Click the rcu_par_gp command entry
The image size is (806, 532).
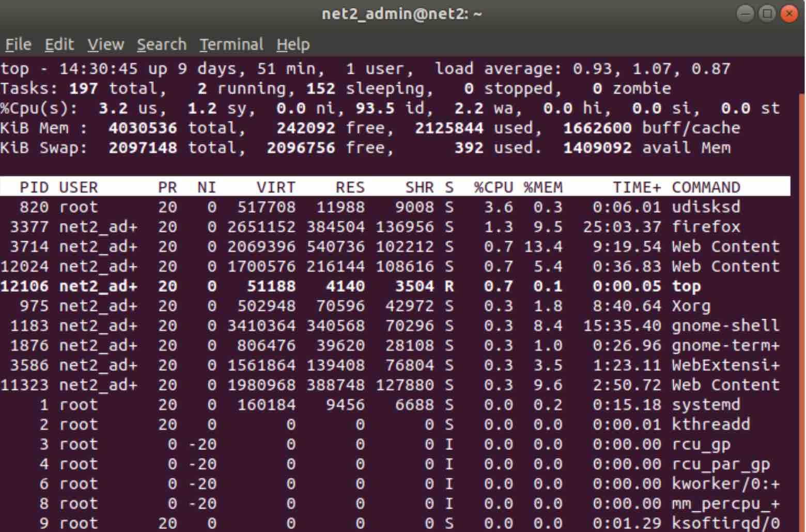click(x=720, y=464)
